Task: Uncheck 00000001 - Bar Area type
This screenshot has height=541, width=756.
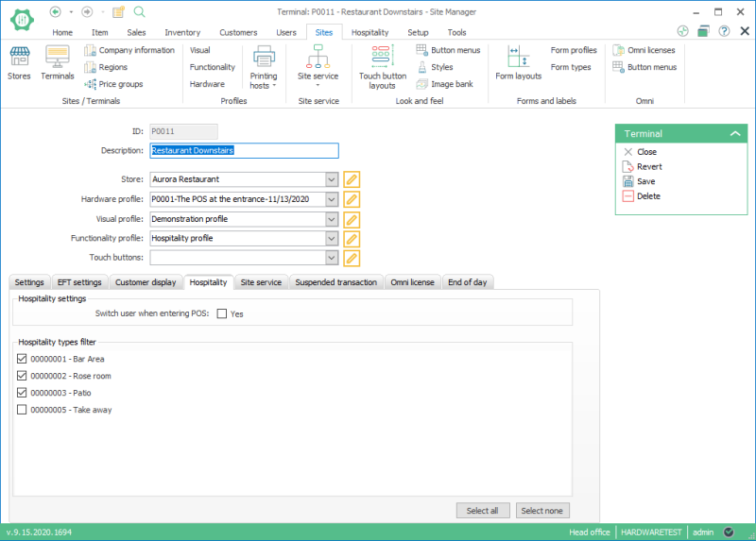Action: coord(22,359)
